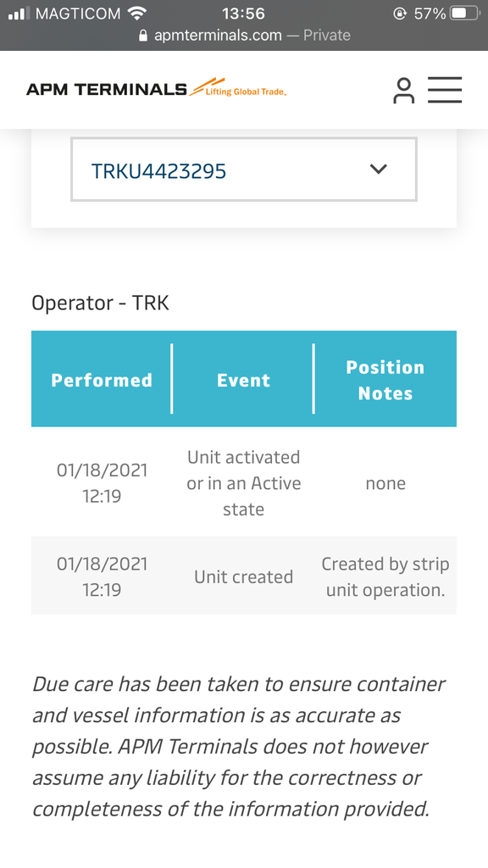Open the hamburger navigation menu
This screenshot has width=488, height=868.
[x=445, y=90]
